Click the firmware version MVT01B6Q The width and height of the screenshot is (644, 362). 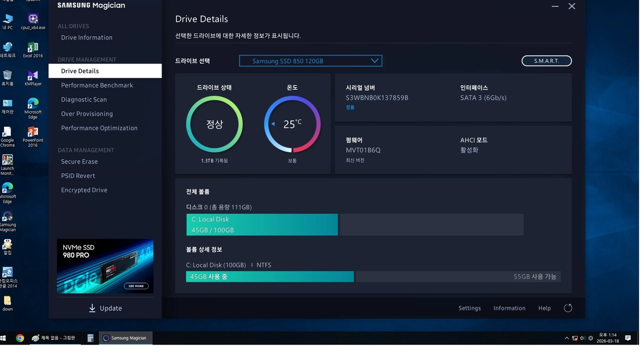click(x=363, y=150)
